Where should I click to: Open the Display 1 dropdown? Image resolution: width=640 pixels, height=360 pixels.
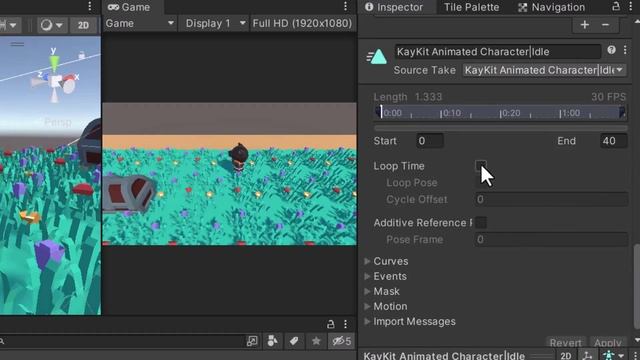[215, 23]
